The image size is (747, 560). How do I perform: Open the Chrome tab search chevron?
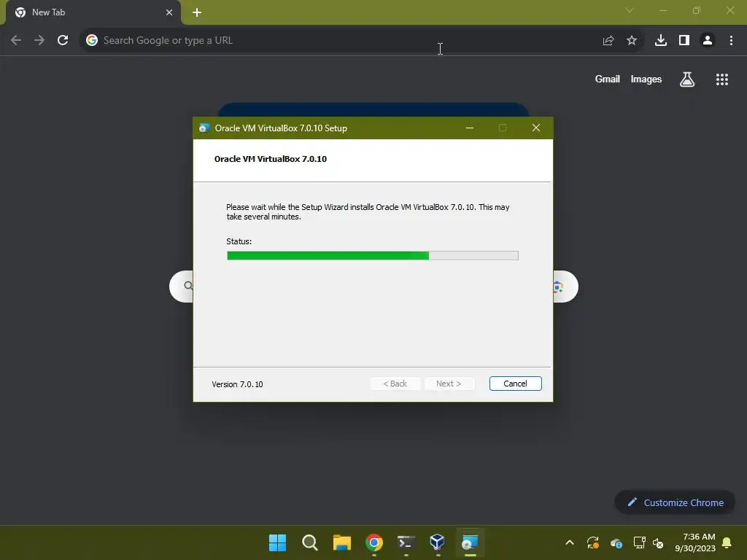pyautogui.click(x=630, y=10)
